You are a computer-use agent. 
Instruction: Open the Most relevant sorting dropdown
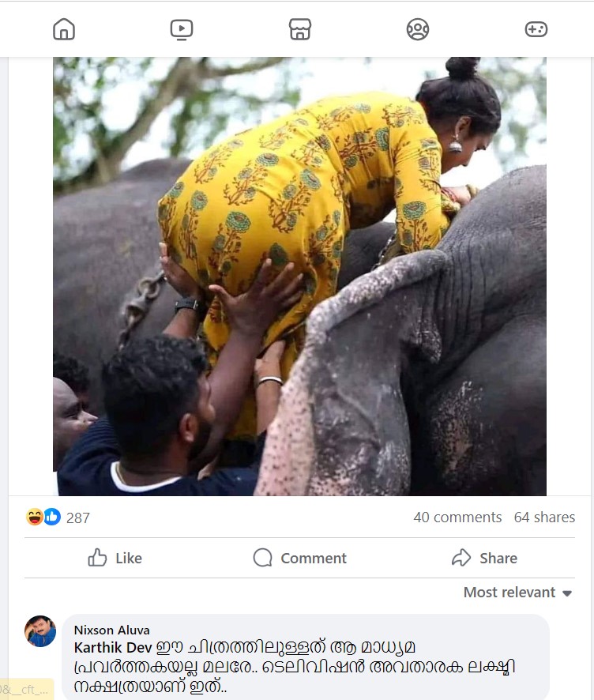(510, 592)
